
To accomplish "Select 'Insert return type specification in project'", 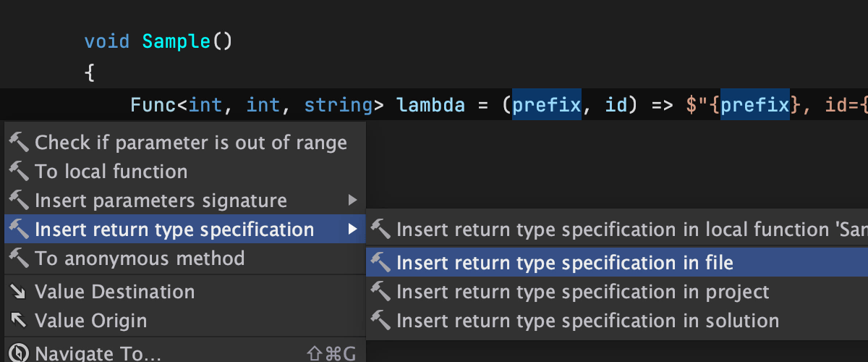I will [582, 292].
